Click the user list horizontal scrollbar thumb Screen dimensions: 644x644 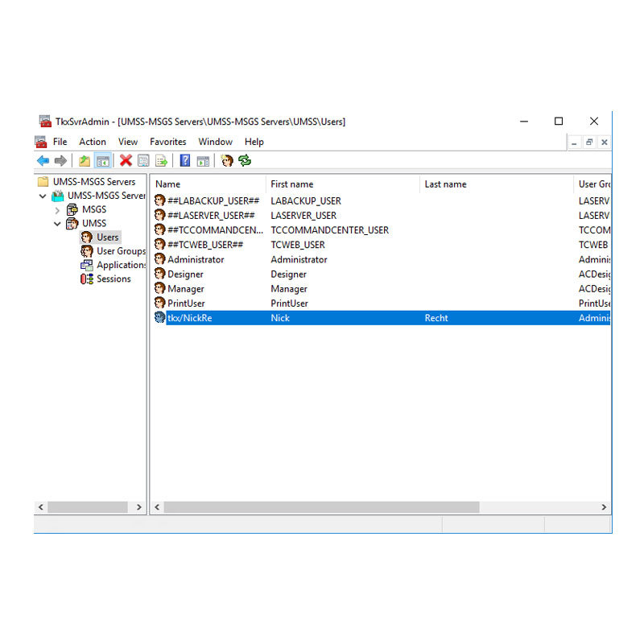click(321, 507)
